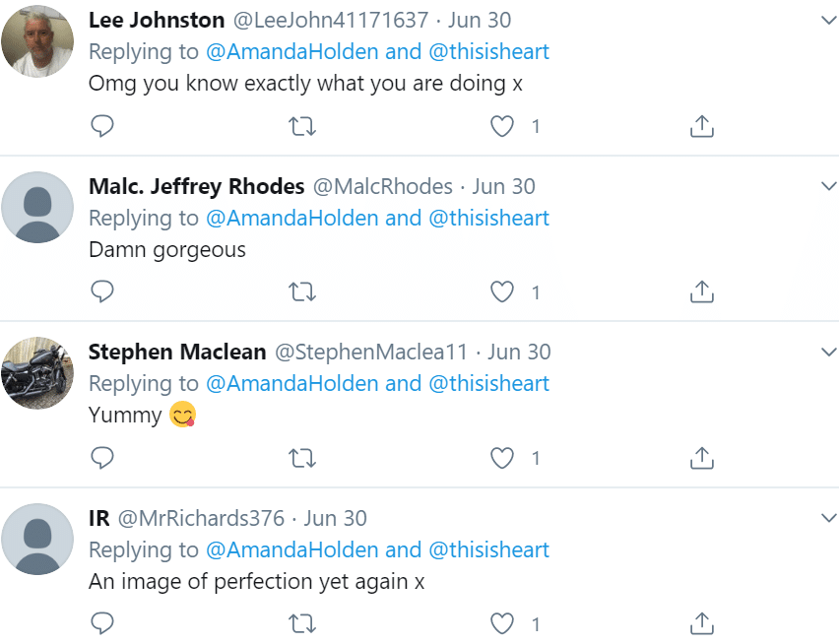This screenshot has height=644, width=839.
Task: Open the dropdown chevron on Stephen Maclean's tweet
Action: 828,352
